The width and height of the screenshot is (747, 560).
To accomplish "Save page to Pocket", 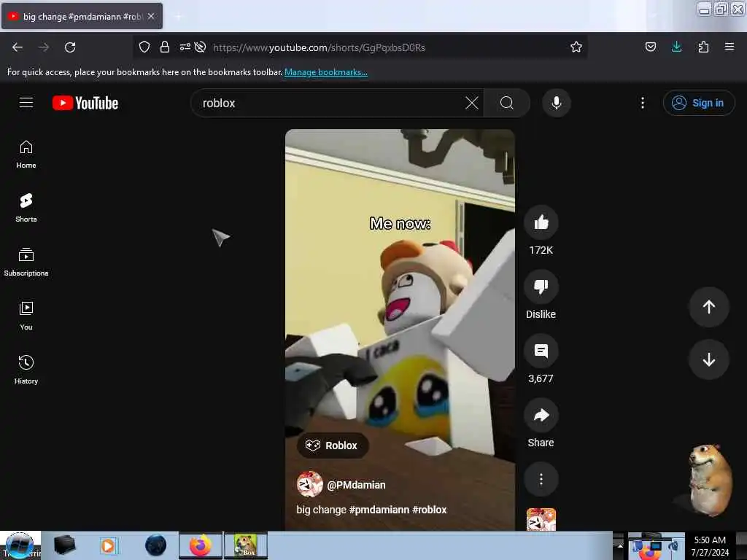I will [651, 47].
